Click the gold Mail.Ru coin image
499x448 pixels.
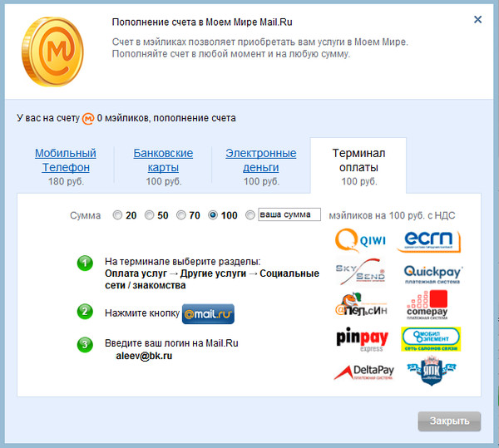point(53,52)
